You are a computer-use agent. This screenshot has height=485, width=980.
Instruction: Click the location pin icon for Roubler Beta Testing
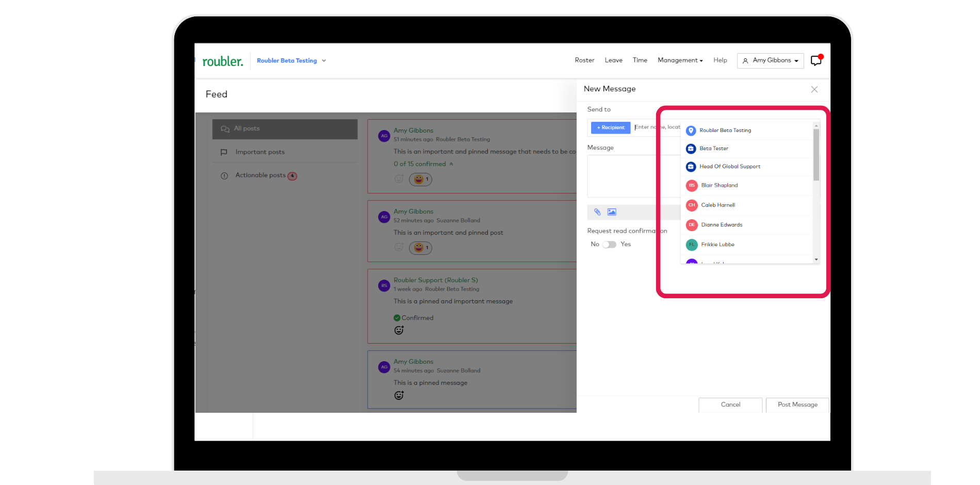[691, 131]
